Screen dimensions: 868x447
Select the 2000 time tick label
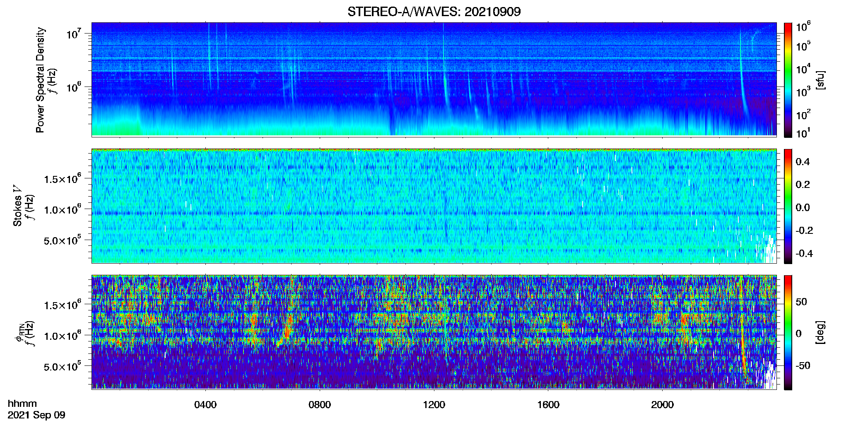click(662, 405)
